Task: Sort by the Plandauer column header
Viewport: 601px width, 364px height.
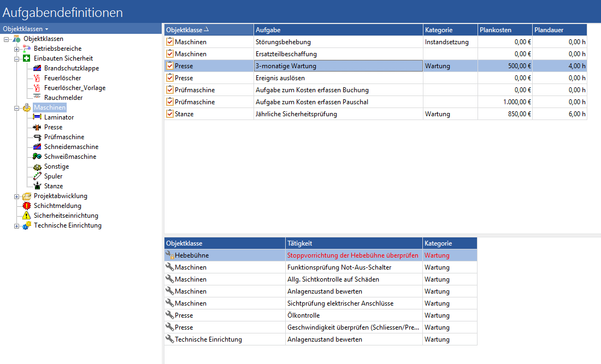Action: point(559,30)
